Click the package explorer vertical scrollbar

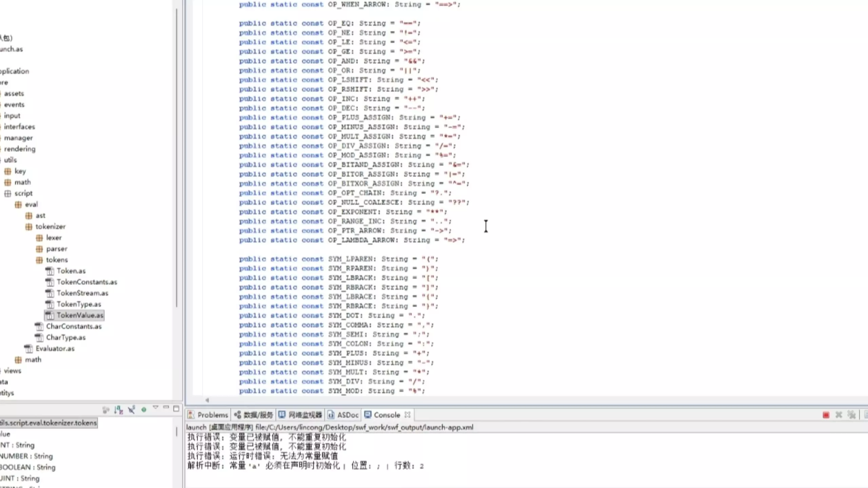tap(177, 156)
